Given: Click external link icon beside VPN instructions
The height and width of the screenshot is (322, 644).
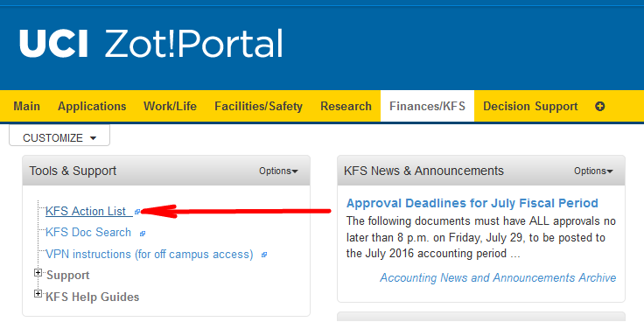Looking at the screenshot, I should [264, 255].
